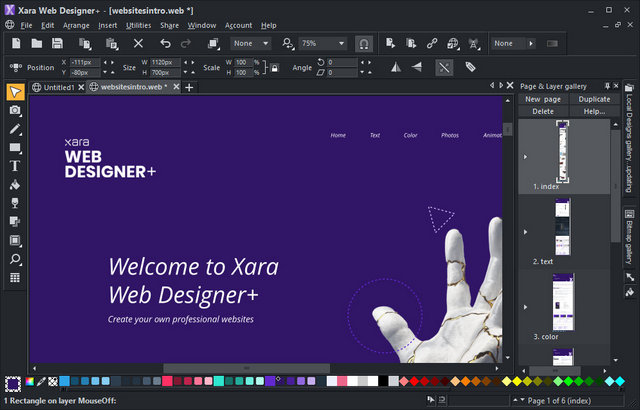This screenshot has height=410, width=640.
Task: Open the Arrange menu
Action: tap(76, 24)
